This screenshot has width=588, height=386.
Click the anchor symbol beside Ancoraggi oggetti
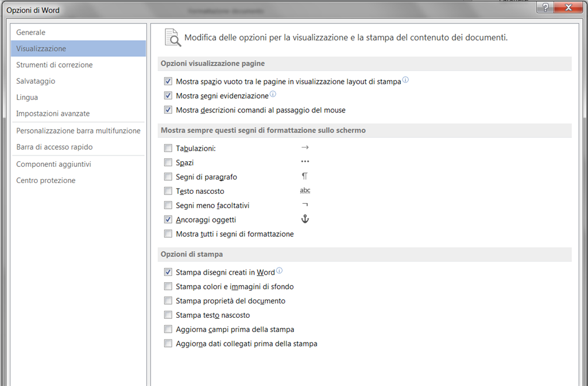305,219
